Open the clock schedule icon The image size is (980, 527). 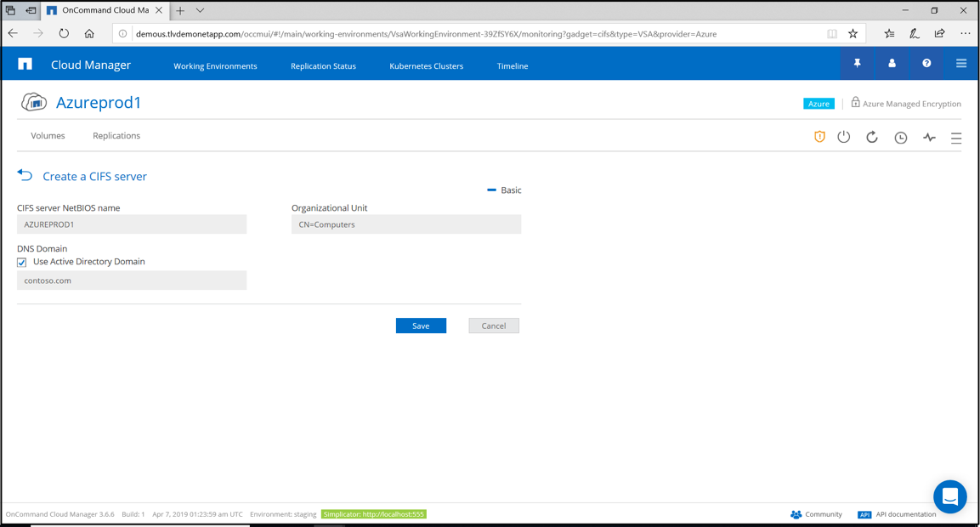[x=900, y=138]
